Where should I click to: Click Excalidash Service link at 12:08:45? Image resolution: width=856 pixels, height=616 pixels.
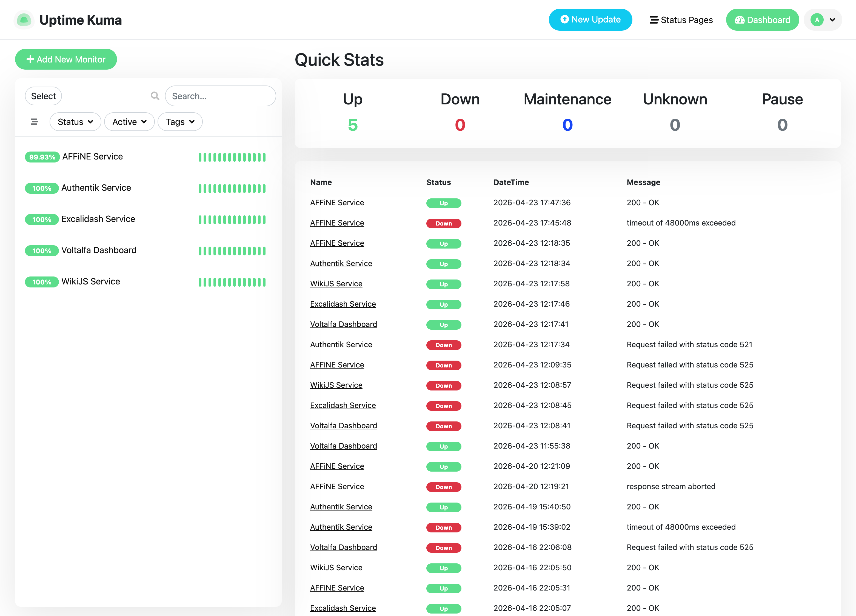(x=343, y=405)
